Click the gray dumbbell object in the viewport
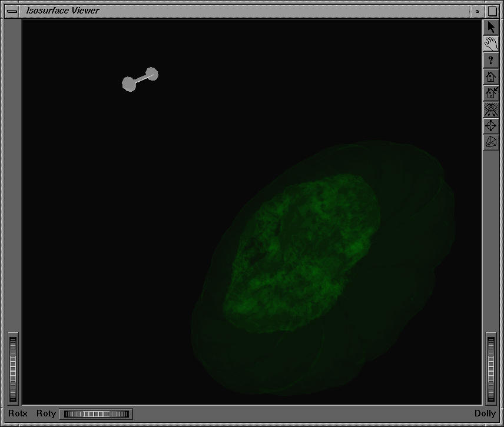Screen dimensions: 504x427 [140, 79]
